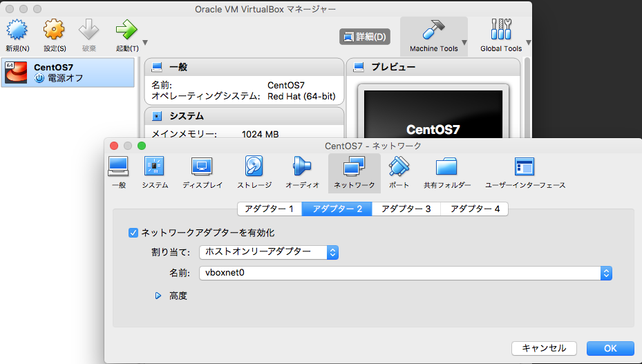Click the CentOS7 name value in 一般
Screen dimensions: 642x364
coord(286,85)
